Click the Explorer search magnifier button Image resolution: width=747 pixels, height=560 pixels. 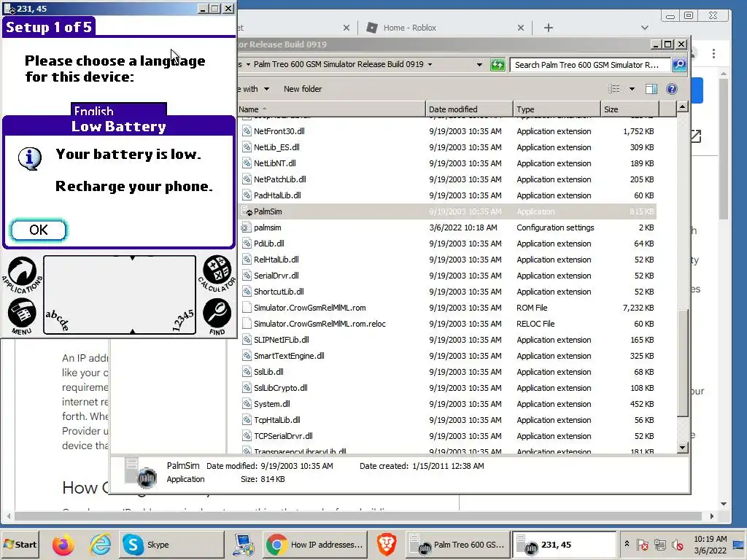[x=679, y=64]
